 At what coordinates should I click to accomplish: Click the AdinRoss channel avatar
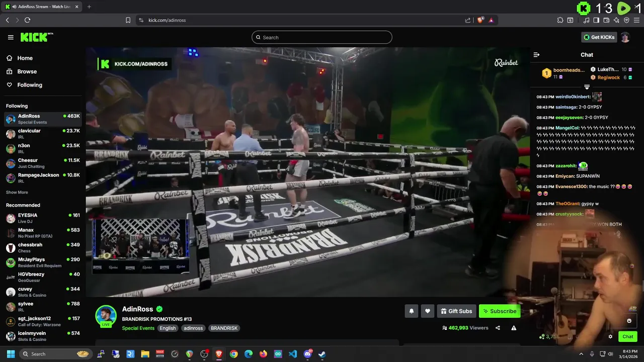pyautogui.click(x=106, y=316)
